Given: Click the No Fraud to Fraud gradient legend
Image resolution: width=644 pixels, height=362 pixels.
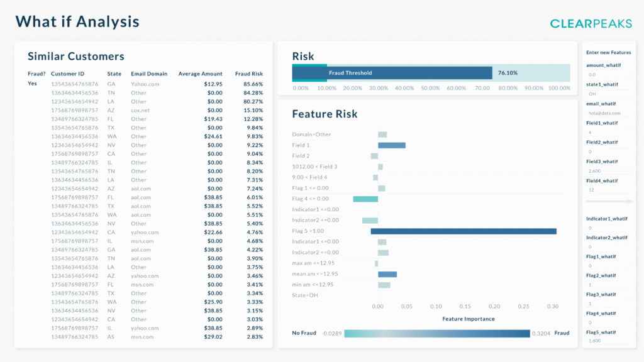Looking at the screenshot, I should tap(437, 333).
